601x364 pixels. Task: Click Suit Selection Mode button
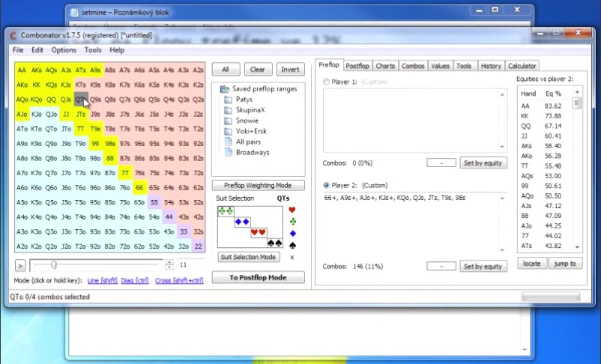pyautogui.click(x=248, y=257)
